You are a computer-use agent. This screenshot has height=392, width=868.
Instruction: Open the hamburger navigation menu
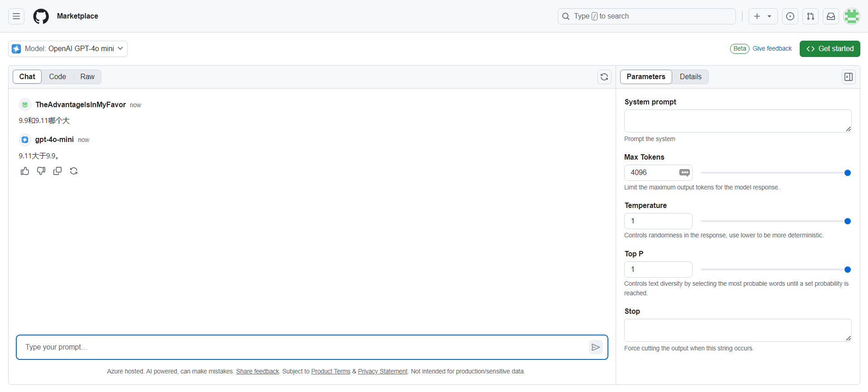point(16,16)
